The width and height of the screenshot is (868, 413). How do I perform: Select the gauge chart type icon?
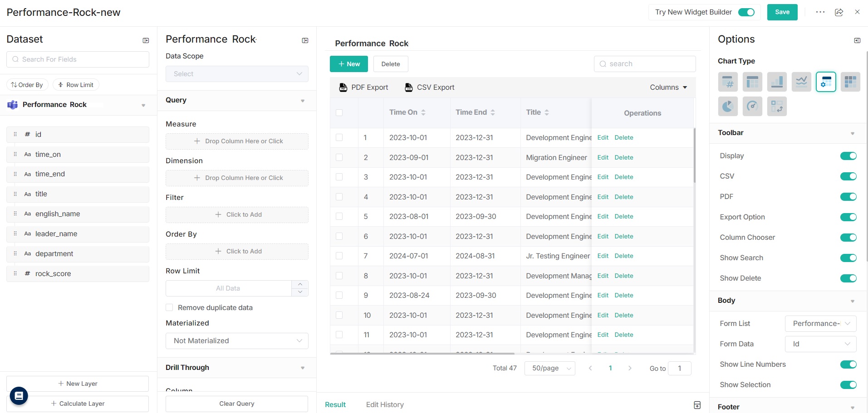[x=752, y=107]
